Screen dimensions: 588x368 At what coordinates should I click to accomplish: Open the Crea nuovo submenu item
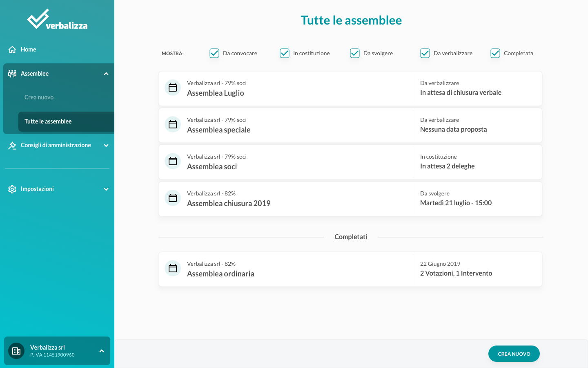[39, 97]
